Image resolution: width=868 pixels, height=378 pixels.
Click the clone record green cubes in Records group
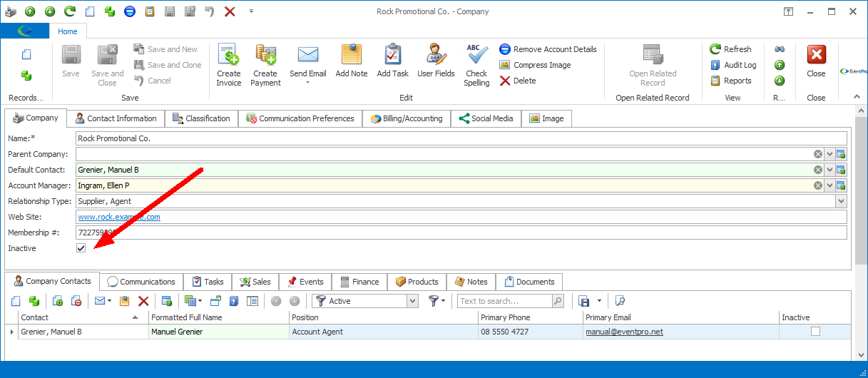pos(26,76)
